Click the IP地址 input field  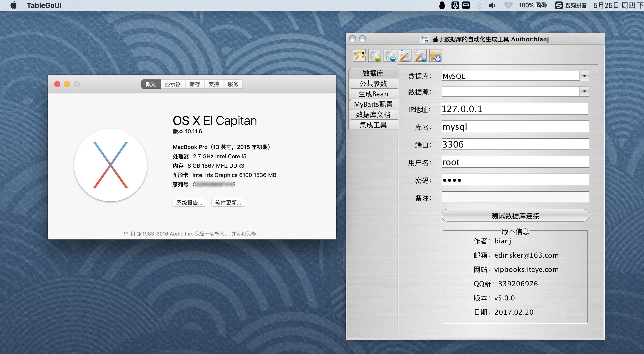coord(514,109)
